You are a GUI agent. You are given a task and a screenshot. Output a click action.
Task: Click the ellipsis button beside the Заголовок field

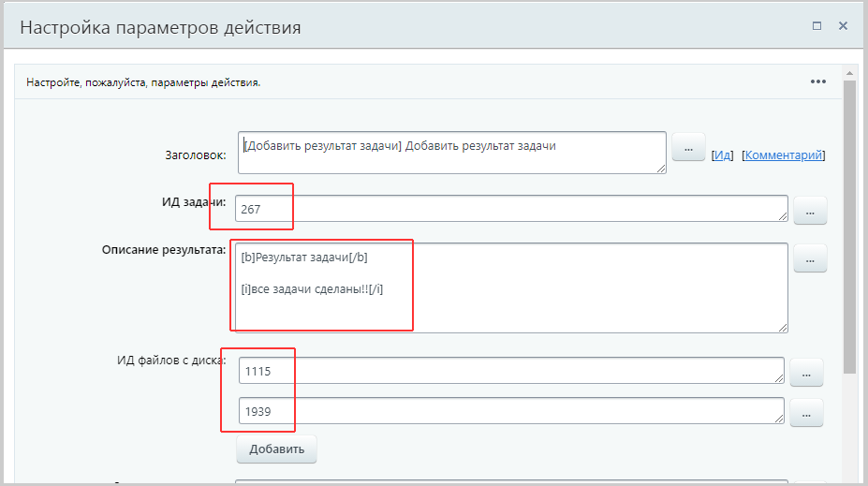coord(688,148)
